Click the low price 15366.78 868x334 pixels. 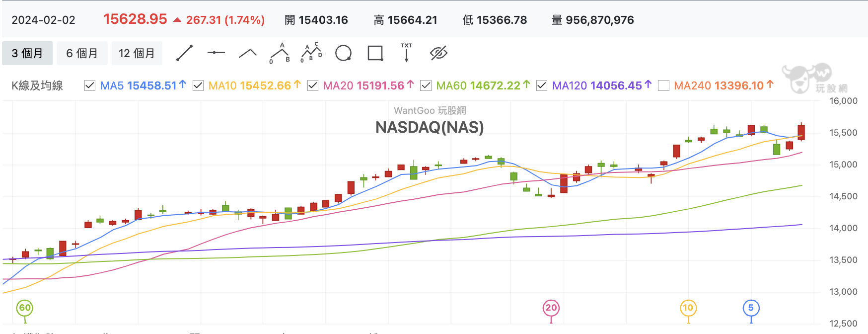pyautogui.click(x=502, y=20)
